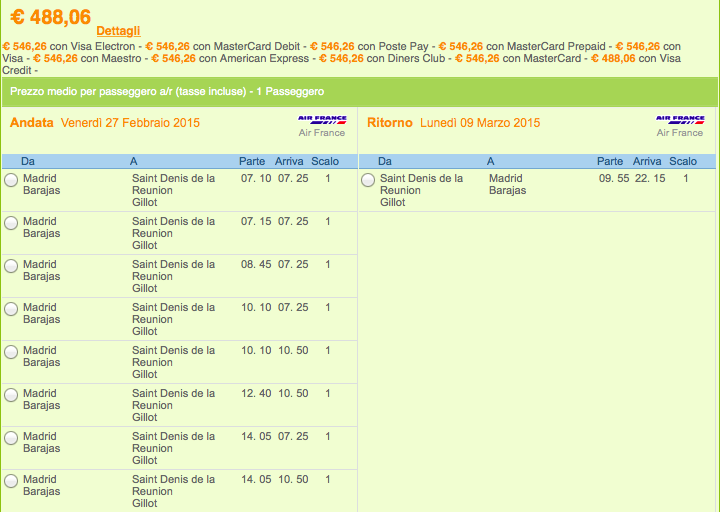Image resolution: width=721 pixels, height=512 pixels.
Task: Choose 14. 05 flight arriving 07. 25
Action: click(11, 438)
